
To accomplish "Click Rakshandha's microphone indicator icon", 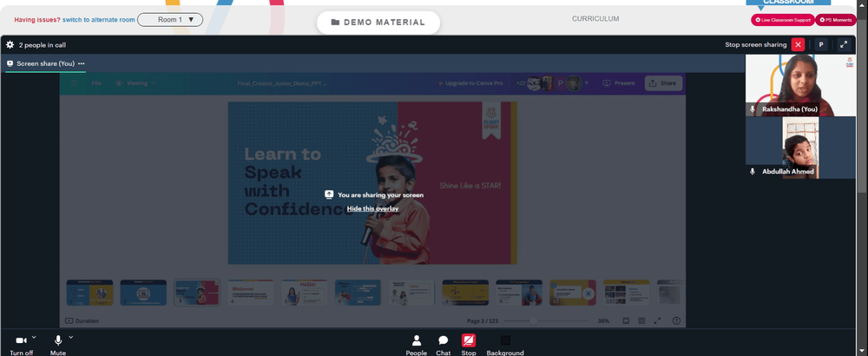I will point(753,109).
